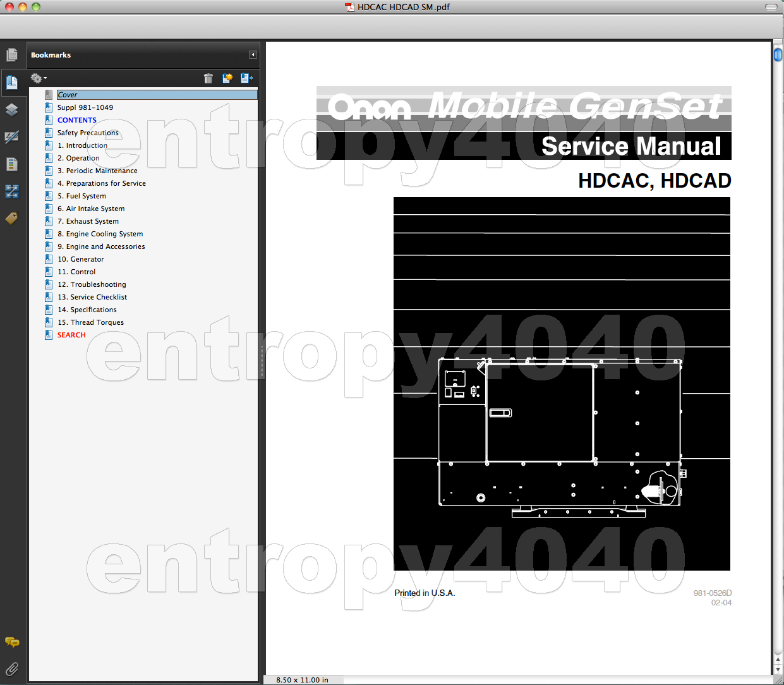Jump to 2. Operation
The width and height of the screenshot is (784, 685).
coord(78,158)
